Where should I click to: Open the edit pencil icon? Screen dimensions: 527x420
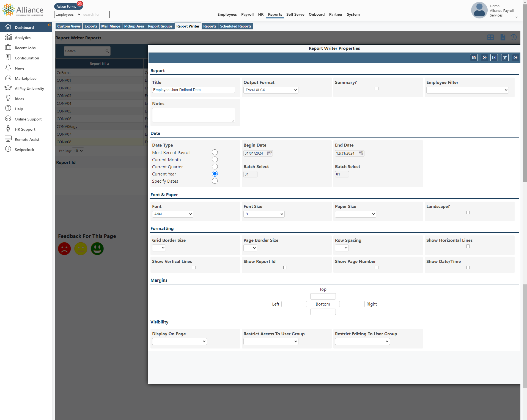(x=505, y=57)
